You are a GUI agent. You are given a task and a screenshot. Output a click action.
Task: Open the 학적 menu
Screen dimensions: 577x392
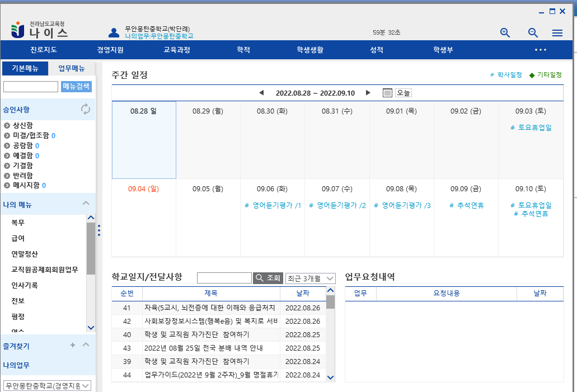pyautogui.click(x=243, y=50)
